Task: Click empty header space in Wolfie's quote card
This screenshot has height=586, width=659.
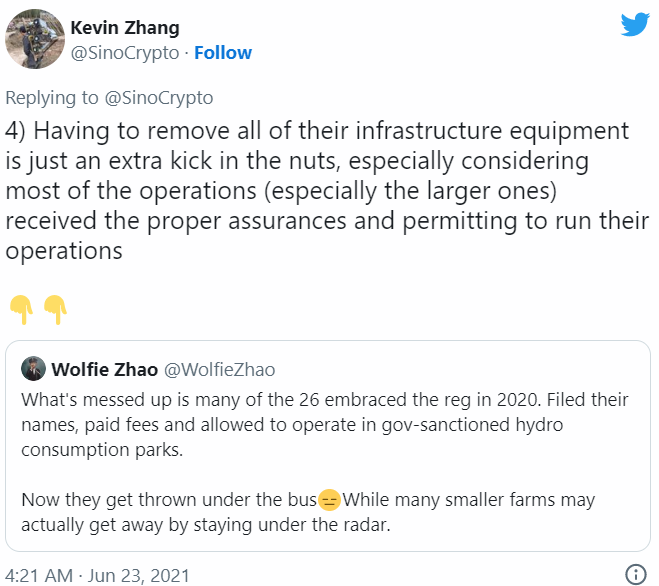Action: click(x=460, y=369)
